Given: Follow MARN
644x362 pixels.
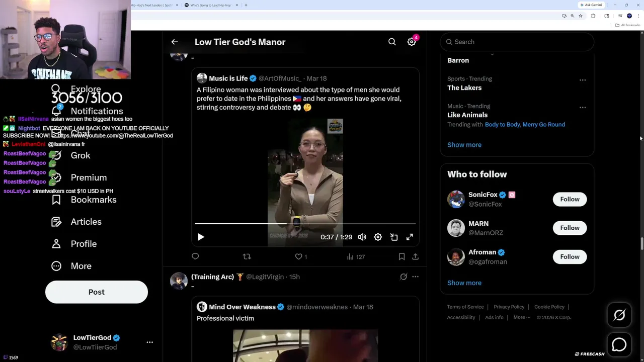Looking at the screenshot, I should click(570, 228).
